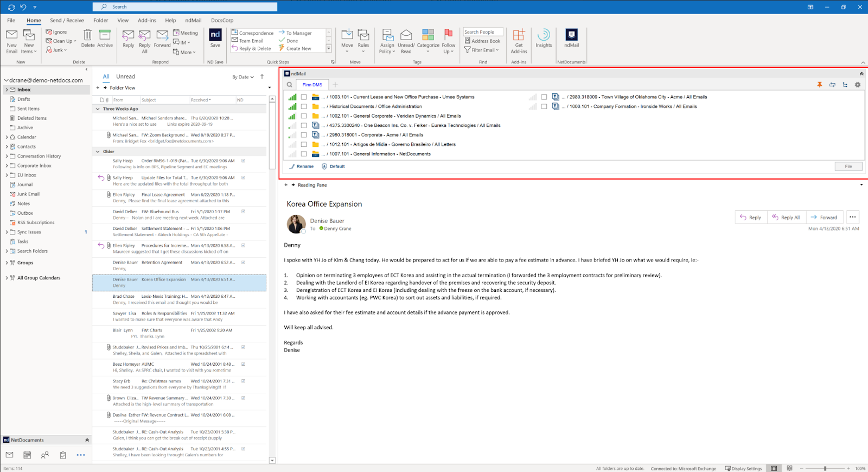Expand the Search Folders node
Image resolution: width=868 pixels, height=472 pixels.
tap(7, 251)
